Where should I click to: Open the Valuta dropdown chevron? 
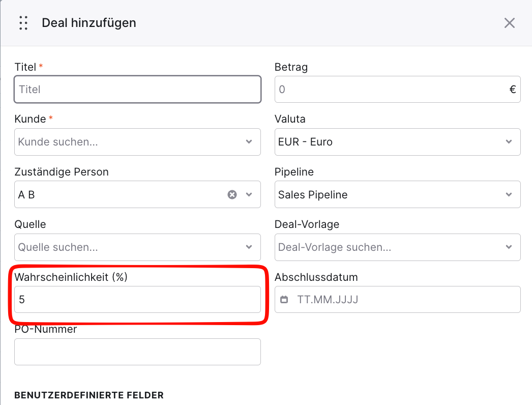click(x=509, y=141)
